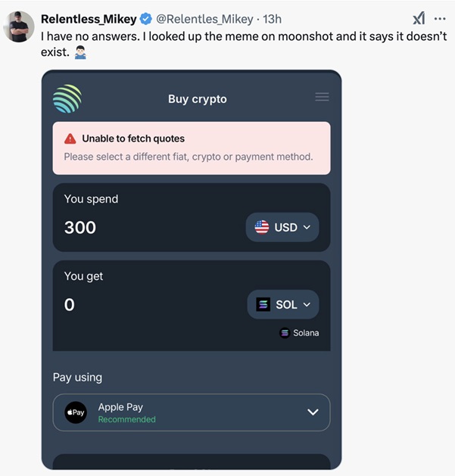Image resolution: width=455 pixels, height=476 pixels.
Task: Click the You get amount field
Action: tap(70, 305)
